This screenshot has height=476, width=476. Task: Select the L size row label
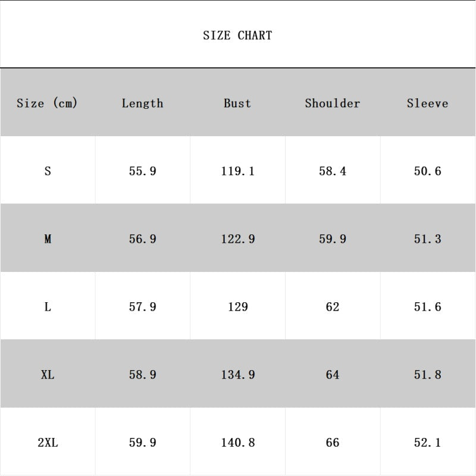pyautogui.click(x=48, y=307)
